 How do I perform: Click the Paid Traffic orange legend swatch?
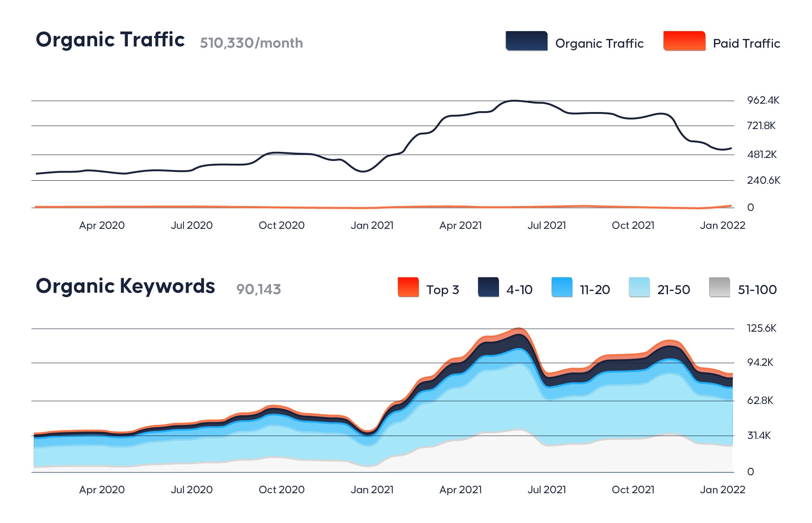click(x=684, y=41)
